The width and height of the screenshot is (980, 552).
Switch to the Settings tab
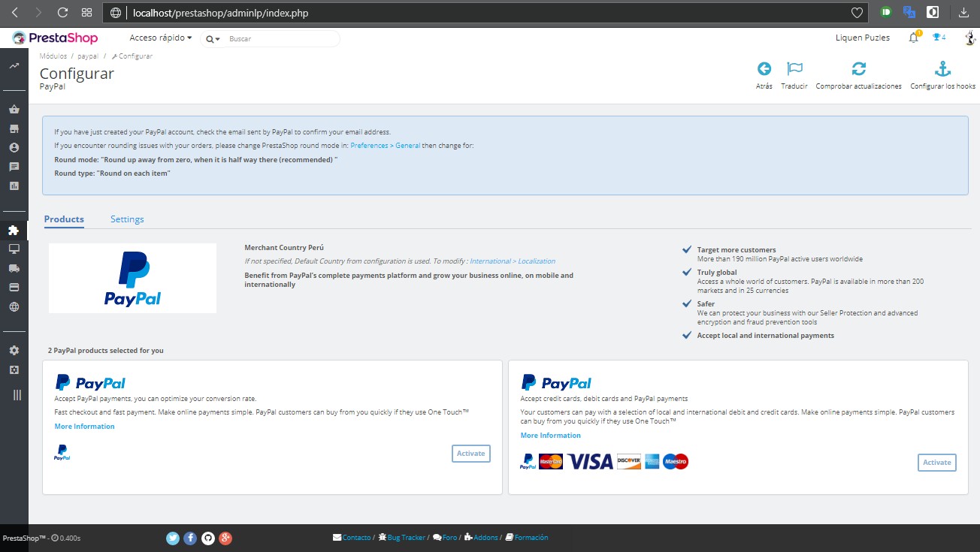(127, 219)
